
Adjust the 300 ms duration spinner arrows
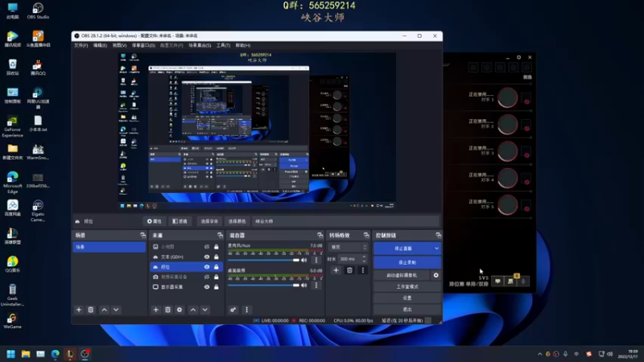364,259
